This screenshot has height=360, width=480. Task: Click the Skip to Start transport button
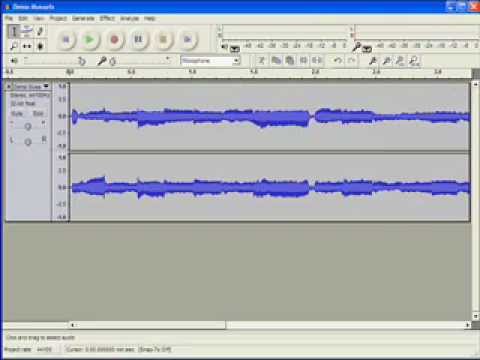pos(66,40)
